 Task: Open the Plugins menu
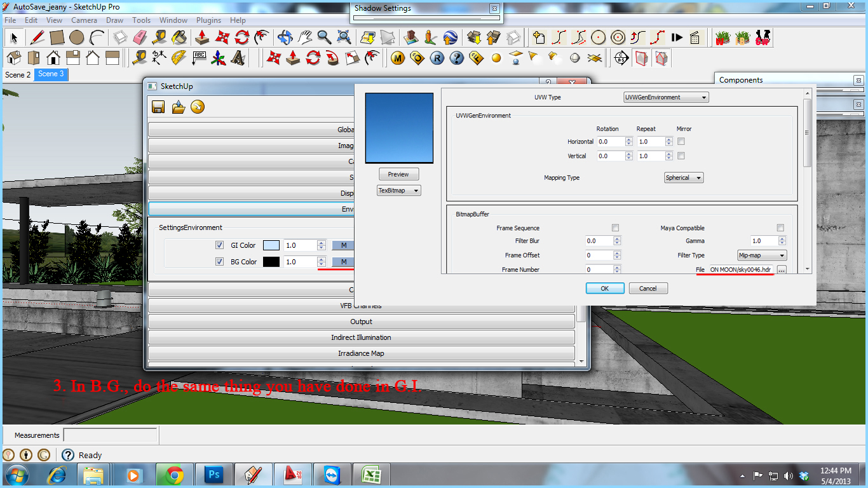click(208, 20)
